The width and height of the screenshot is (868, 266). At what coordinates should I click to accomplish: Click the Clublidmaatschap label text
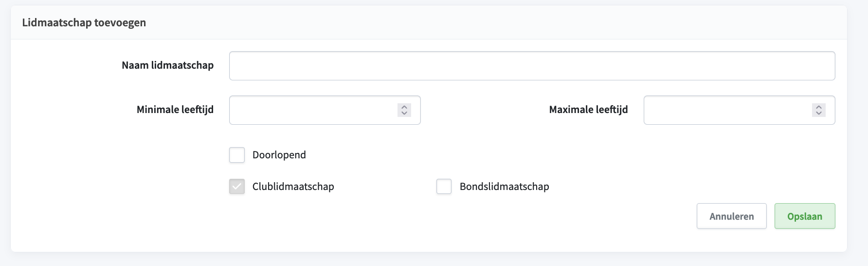(x=293, y=187)
